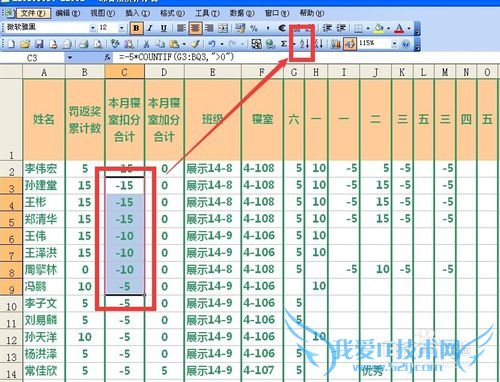The height and width of the screenshot is (382, 500).
Task: Select the cell containing 4-107
Action: click(x=262, y=371)
